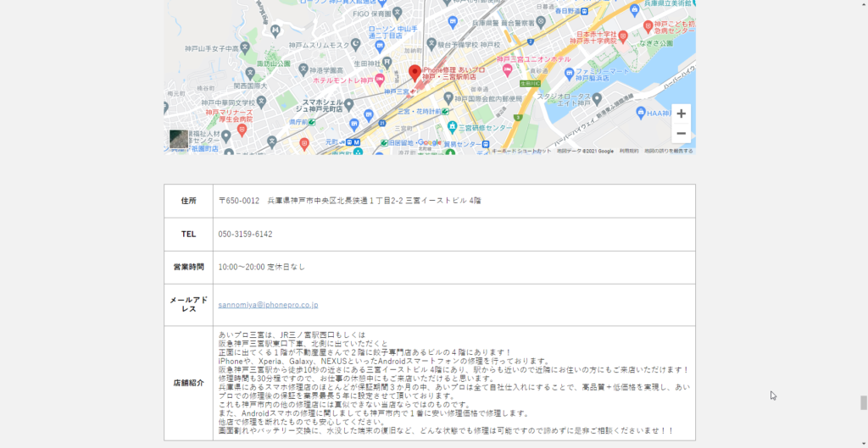Click the 営業時間 row header
The height and width of the screenshot is (448, 868).
pyautogui.click(x=188, y=267)
